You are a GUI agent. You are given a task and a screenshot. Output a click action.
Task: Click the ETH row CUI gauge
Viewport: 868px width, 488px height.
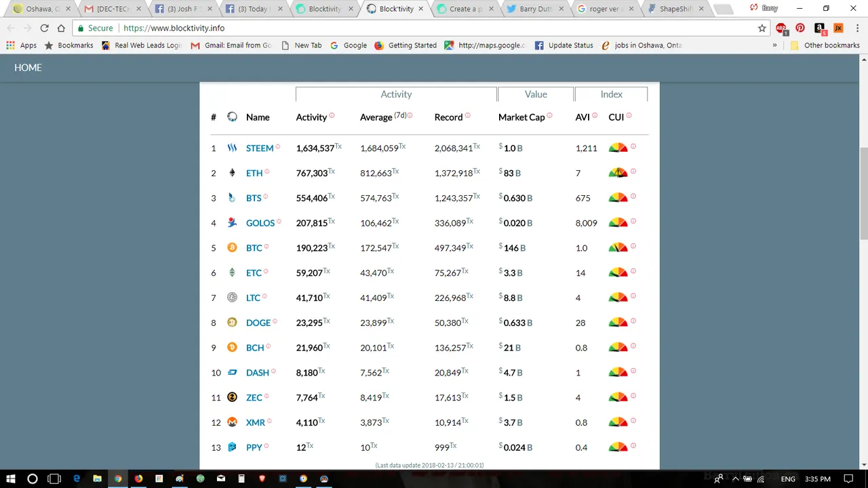(x=618, y=173)
